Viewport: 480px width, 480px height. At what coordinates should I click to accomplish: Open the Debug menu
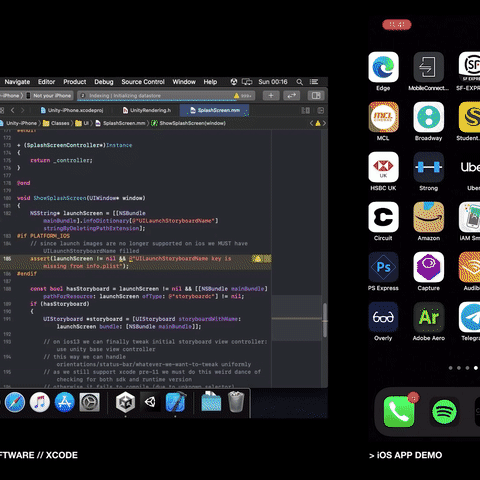click(x=104, y=82)
